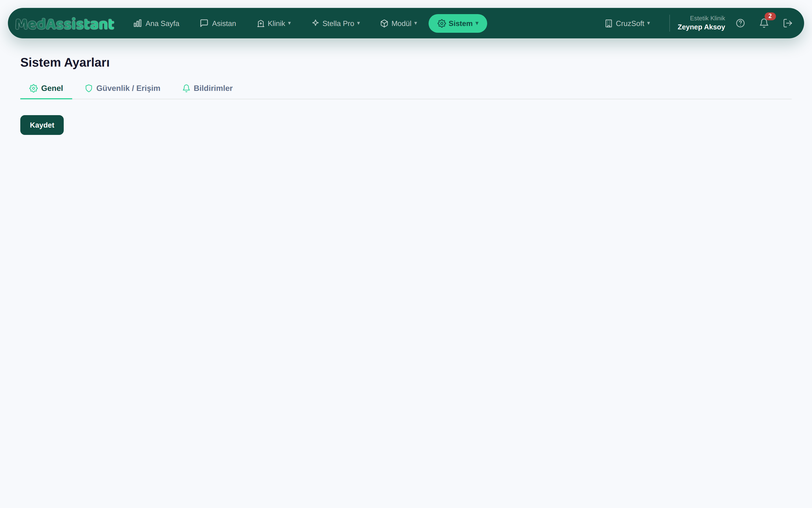Open the help question mark icon
The width and height of the screenshot is (812, 508).
coord(740,23)
